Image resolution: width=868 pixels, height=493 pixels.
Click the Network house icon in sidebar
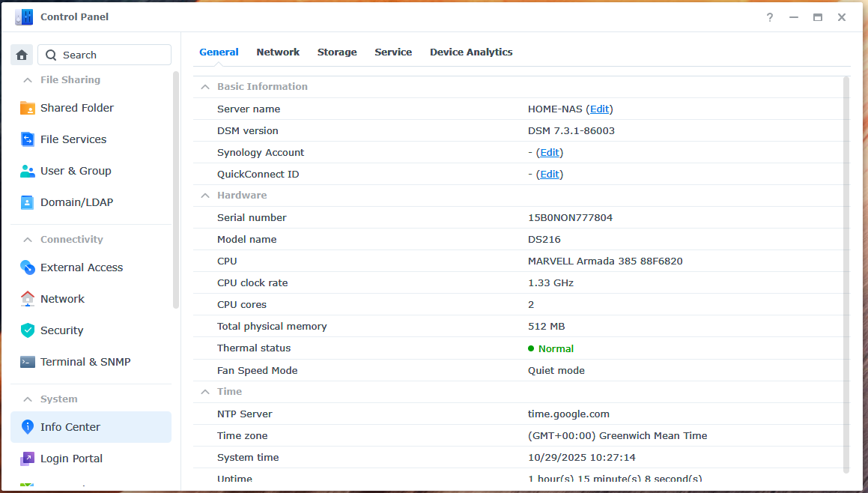click(x=27, y=299)
